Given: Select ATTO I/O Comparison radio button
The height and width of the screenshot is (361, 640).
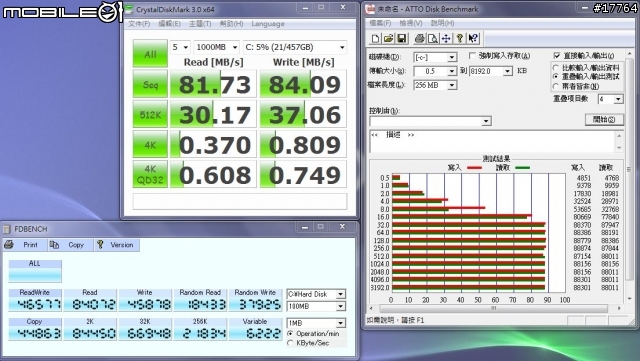Looking at the screenshot, I should (556, 67).
